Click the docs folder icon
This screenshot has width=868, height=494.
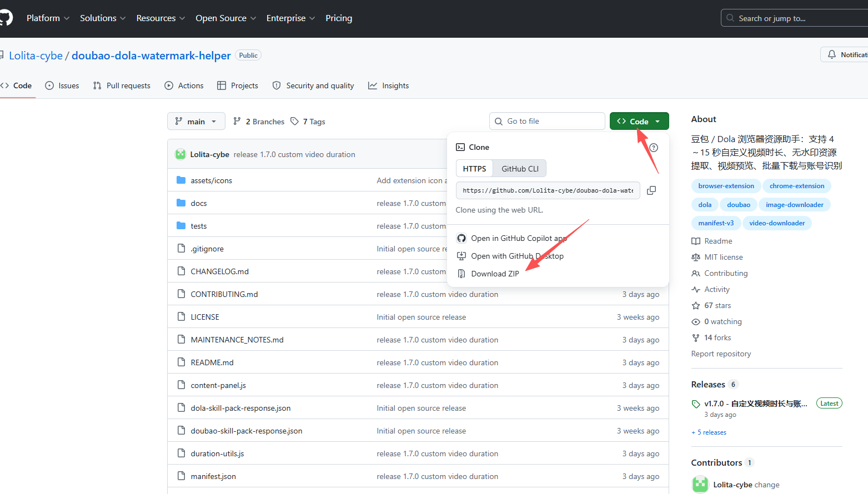[x=181, y=203]
